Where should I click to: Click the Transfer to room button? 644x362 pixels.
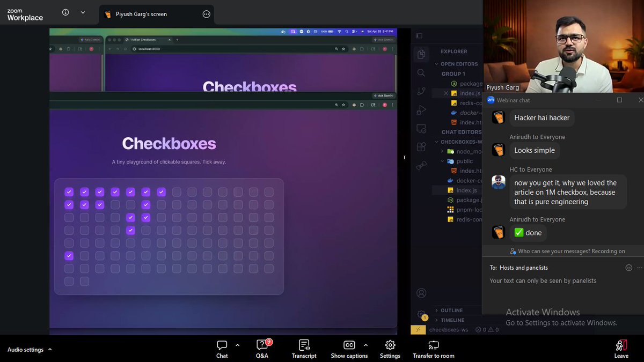[x=434, y=348]
